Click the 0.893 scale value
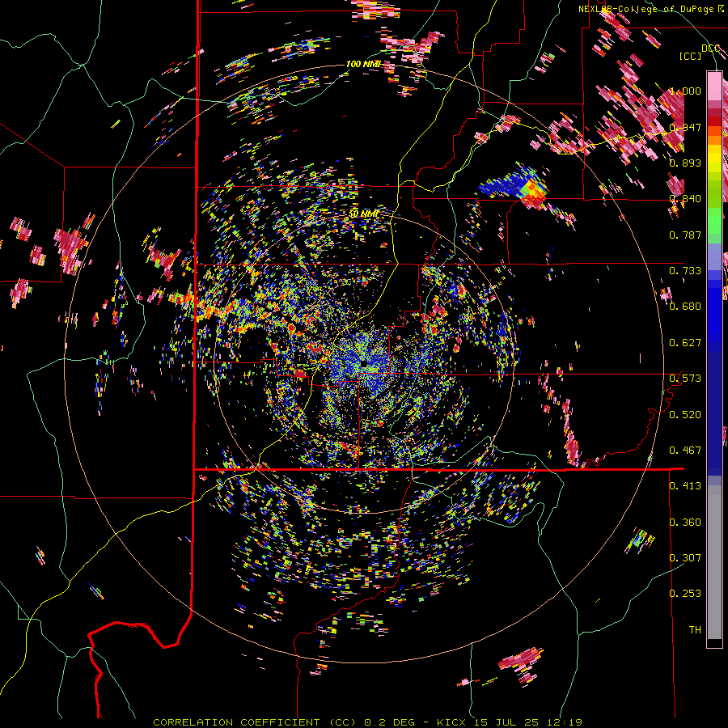Screen dimensions: 728x728 (x=685, y=163)
